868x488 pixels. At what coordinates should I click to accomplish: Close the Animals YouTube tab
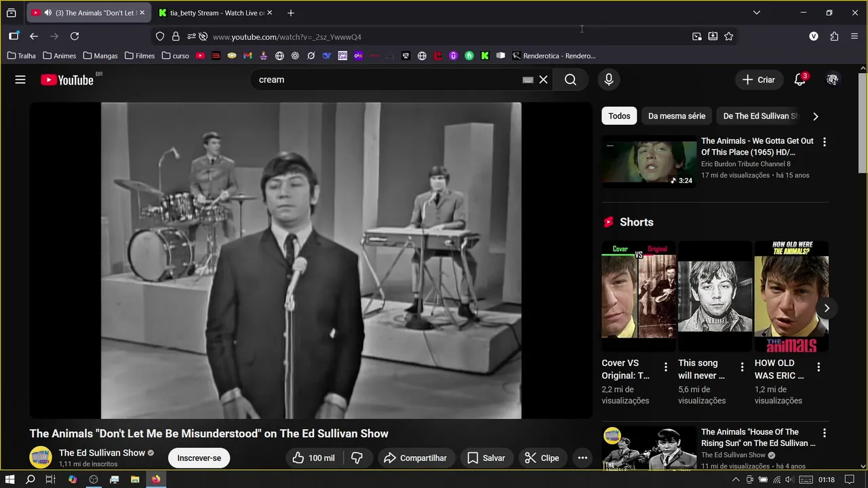click(142, 13)
